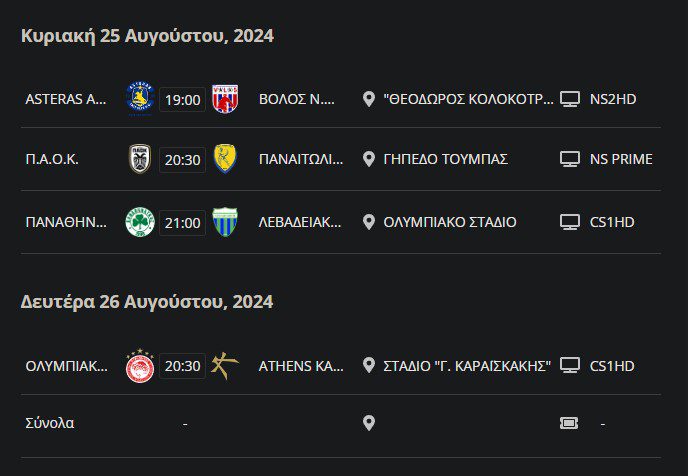Viewport: 688px width, 476px height.
Task: Open the 19:00 match time box
Action: pos(182,99)
